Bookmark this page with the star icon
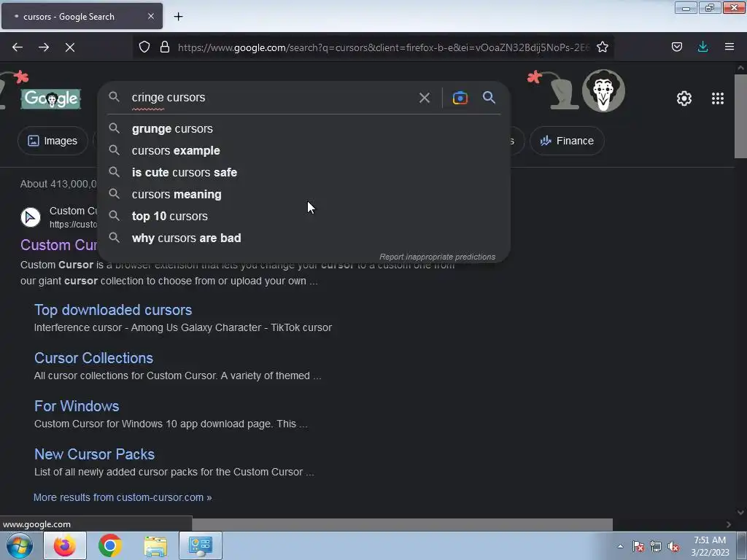 (x=603, y=47)
